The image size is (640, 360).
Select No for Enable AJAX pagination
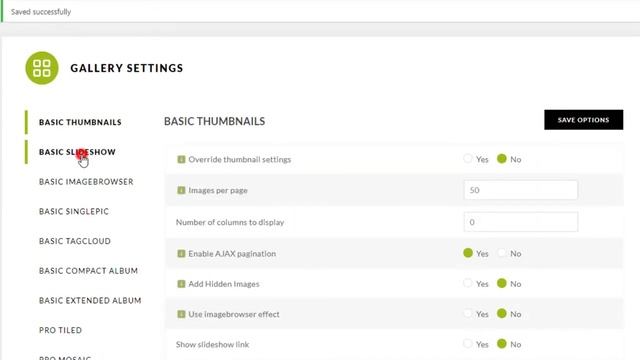tap(502, 253)
